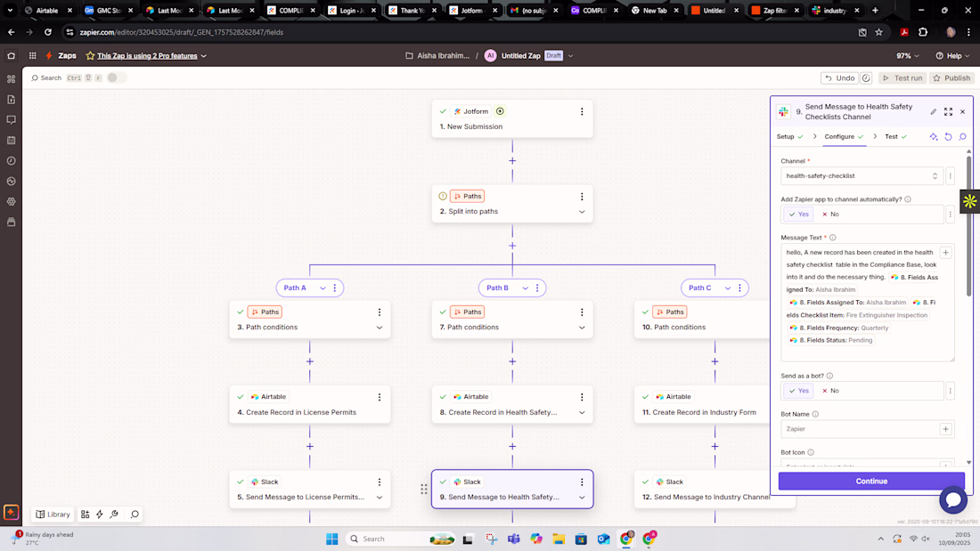Expand the Path B dropdown chevron

tap(525, 288)
